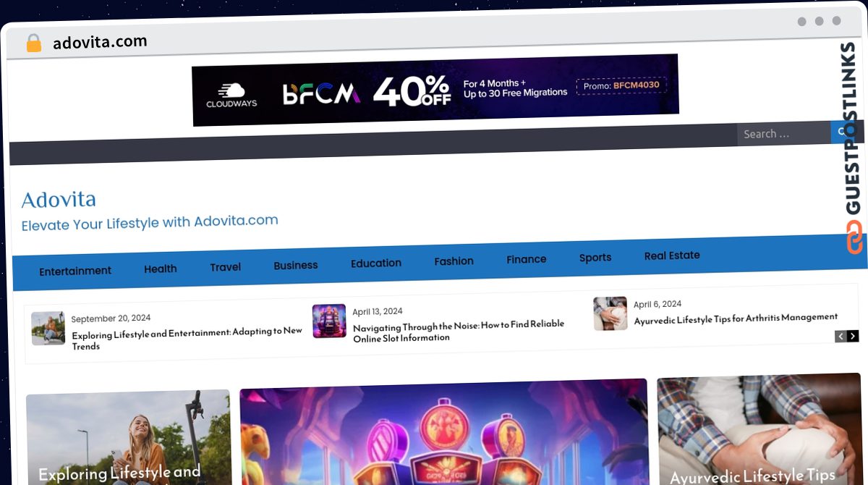
Task: Click the previous arrow on news ticker
Action: click(841, 336)
